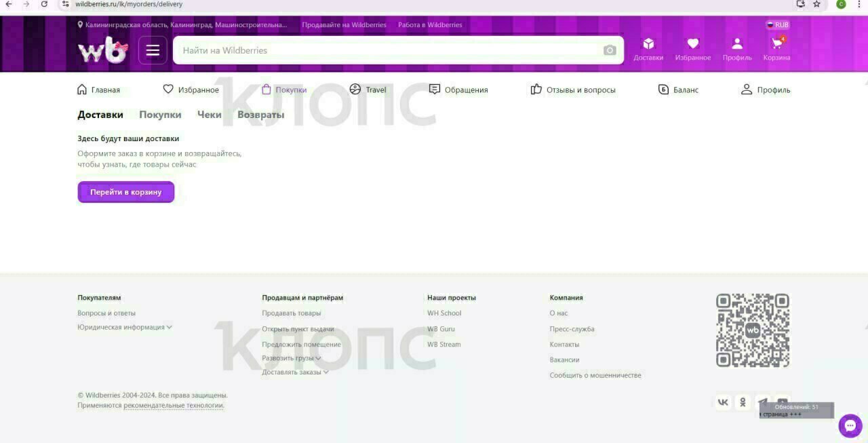The width and height of the screenshot is (868, 443).
Task: Click the browser back arrow
Action: (x=8, y=4)
